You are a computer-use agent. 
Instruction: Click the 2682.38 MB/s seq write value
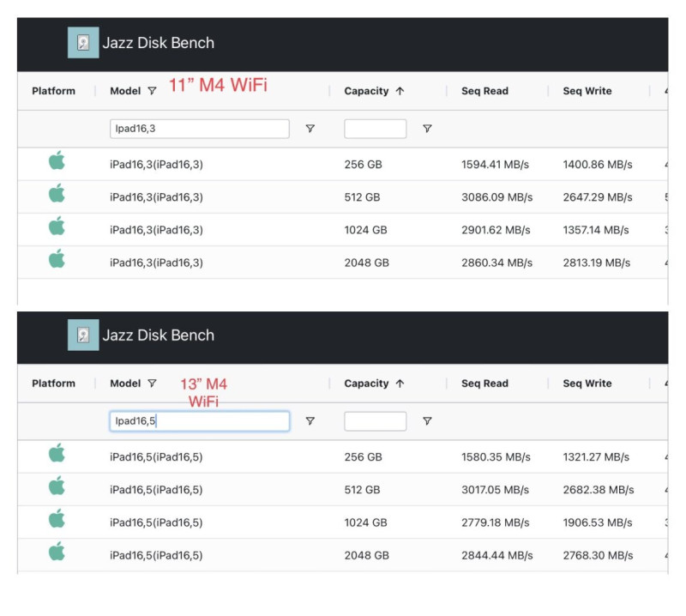coord(599,490)
